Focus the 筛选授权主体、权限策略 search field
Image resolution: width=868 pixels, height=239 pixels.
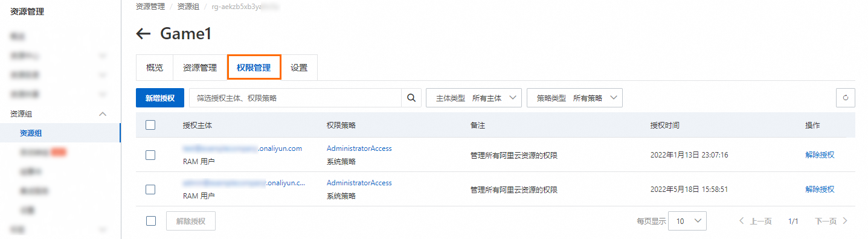295,98
